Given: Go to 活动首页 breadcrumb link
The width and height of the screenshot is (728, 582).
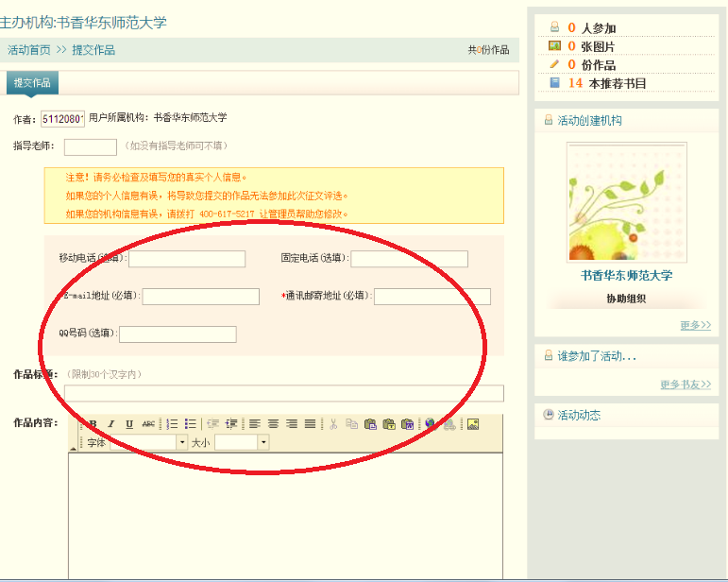Looking at the screenshot, I should [x=29, y=50].
